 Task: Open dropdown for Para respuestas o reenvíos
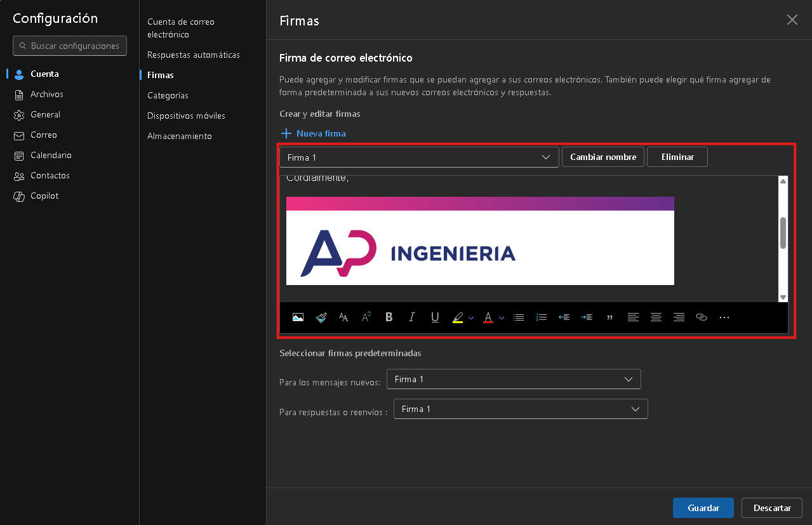[521, 409]
